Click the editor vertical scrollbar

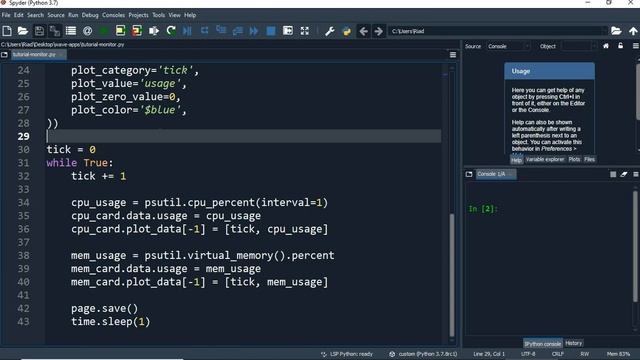click(x=452, y=275)
